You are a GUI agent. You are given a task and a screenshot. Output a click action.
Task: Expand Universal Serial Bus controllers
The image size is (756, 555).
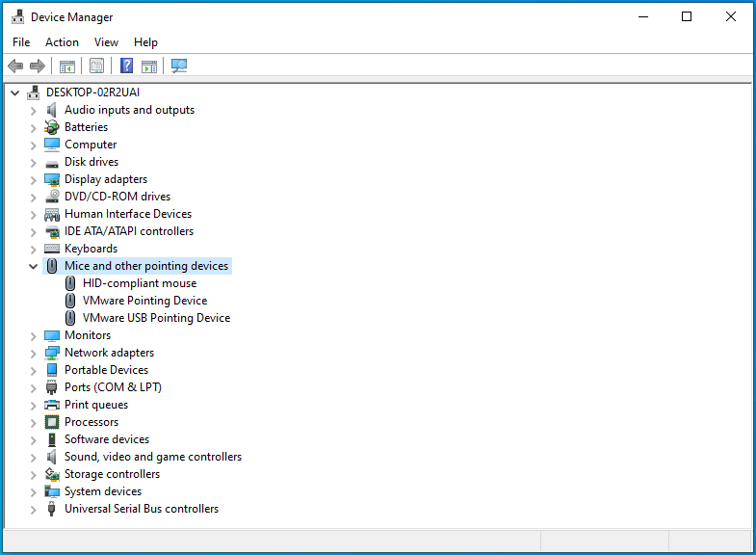[33, 509]
